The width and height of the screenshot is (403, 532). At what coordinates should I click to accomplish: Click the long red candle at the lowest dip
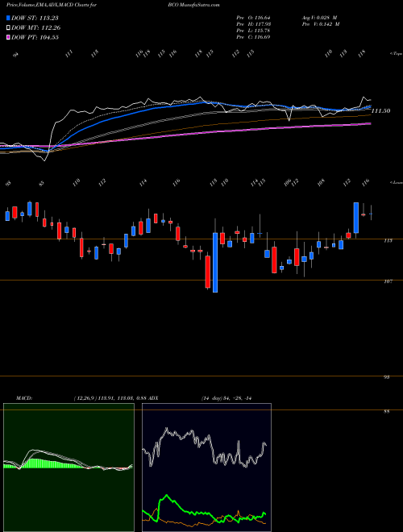[208, 272]
